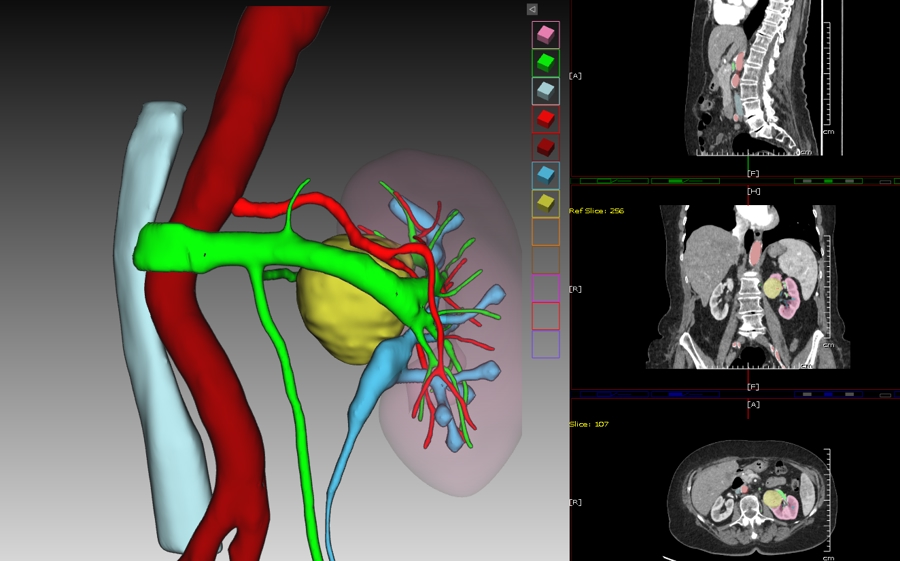
Task: Click the empty magenta-outlined object slot
Action: pyautogui.click(x=545, y=288)
